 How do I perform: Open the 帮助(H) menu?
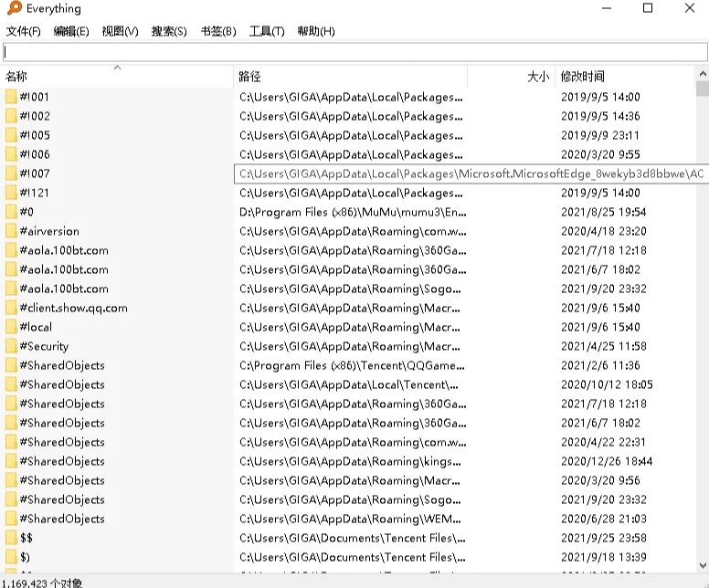(x=316, y=31)
